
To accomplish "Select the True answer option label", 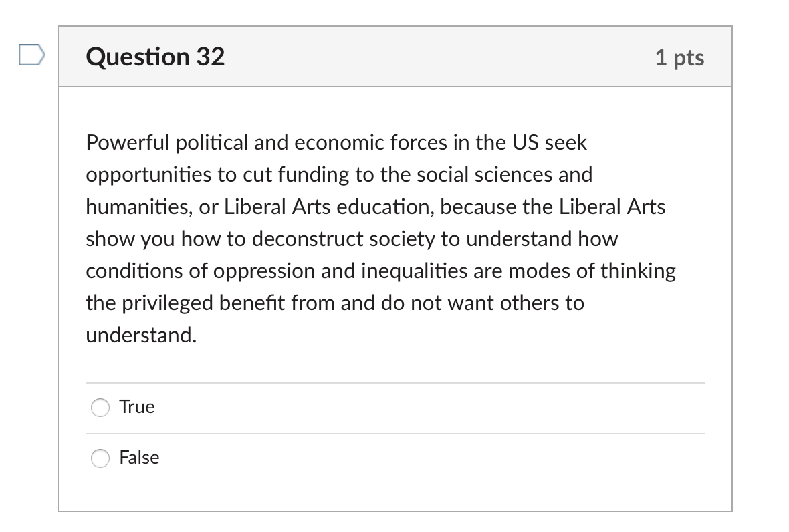I will [136, 406].
